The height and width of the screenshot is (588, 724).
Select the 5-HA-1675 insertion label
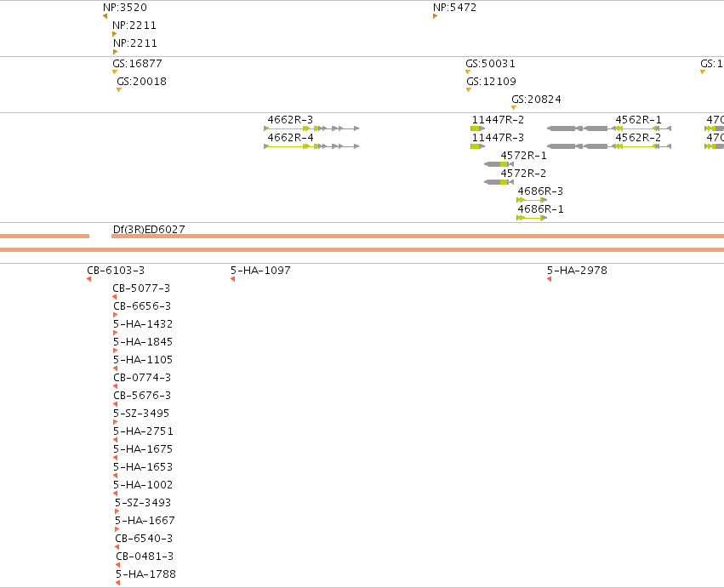point(143,449)
